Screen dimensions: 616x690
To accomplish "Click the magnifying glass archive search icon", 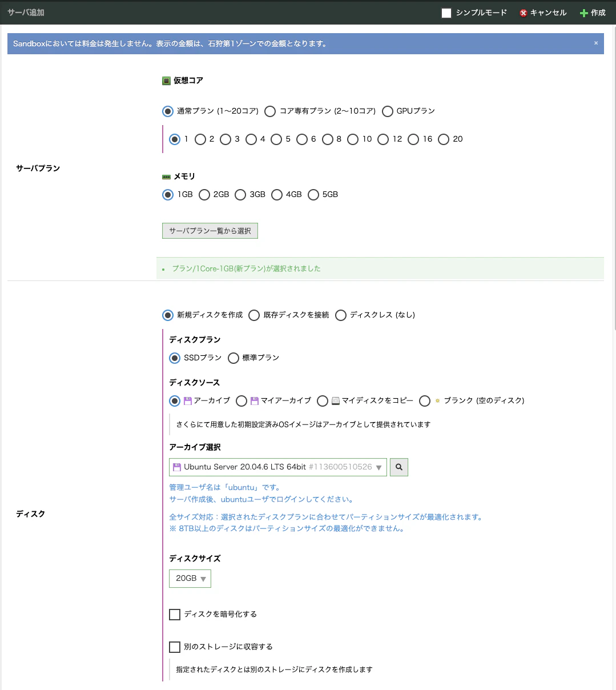I will (x=398, y=467).
